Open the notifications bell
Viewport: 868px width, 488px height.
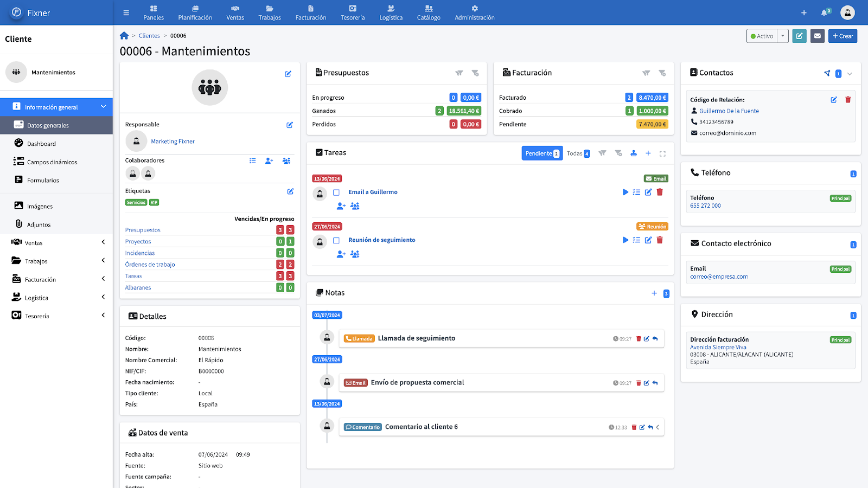pos(825,12)
